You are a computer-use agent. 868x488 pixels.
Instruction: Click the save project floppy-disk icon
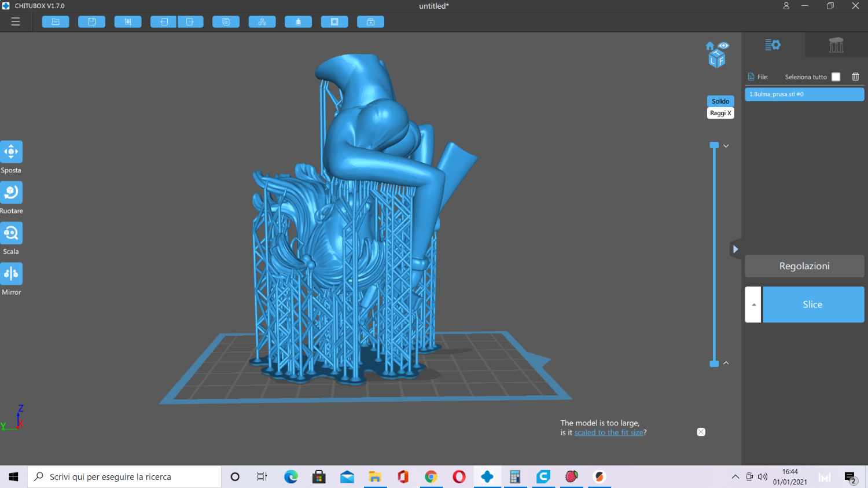pyautogui.click(x=91, y=22)
